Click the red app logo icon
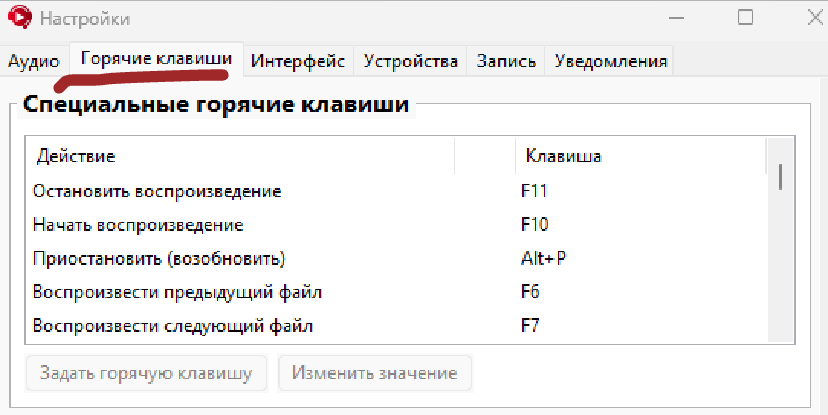The image size is (828, 415). click(20, 17)
